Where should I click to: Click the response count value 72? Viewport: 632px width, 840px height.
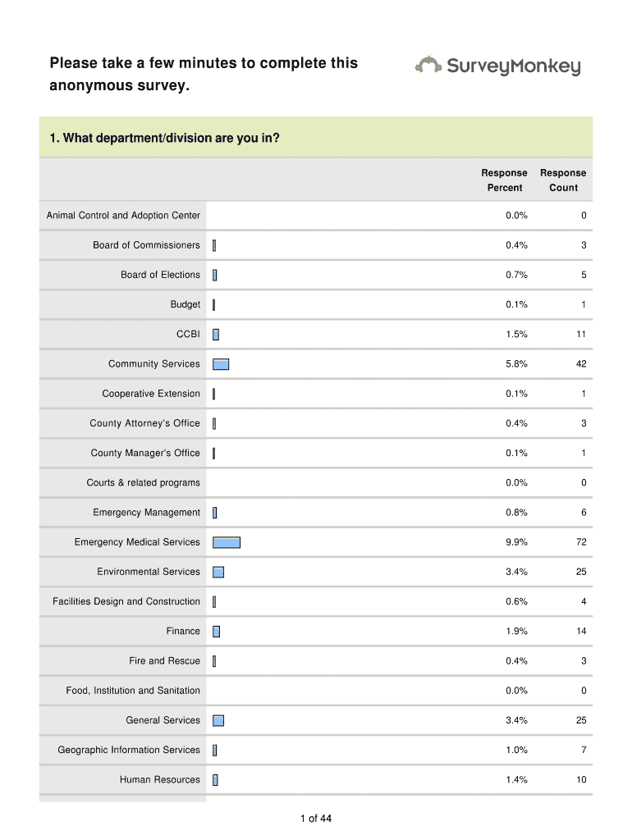[581, 542]
